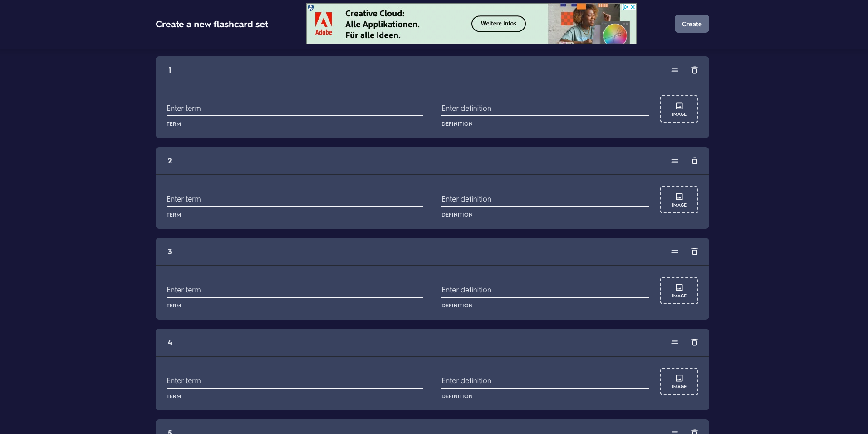Click the definition field on card 4

tap(544, 380)
